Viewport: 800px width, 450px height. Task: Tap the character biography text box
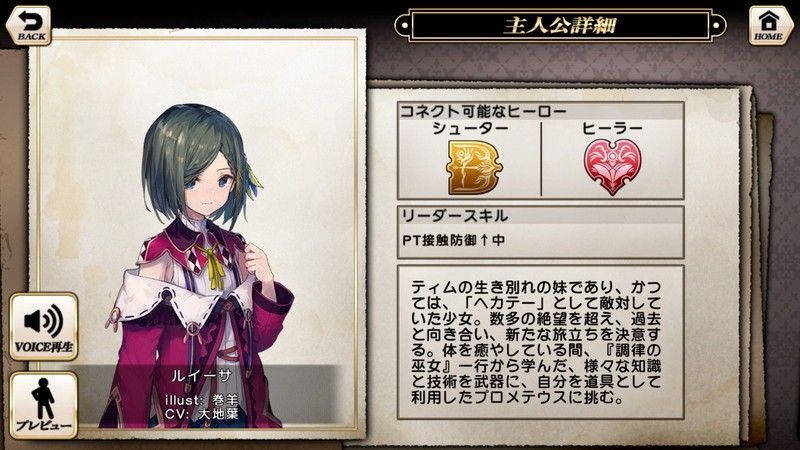541,342
